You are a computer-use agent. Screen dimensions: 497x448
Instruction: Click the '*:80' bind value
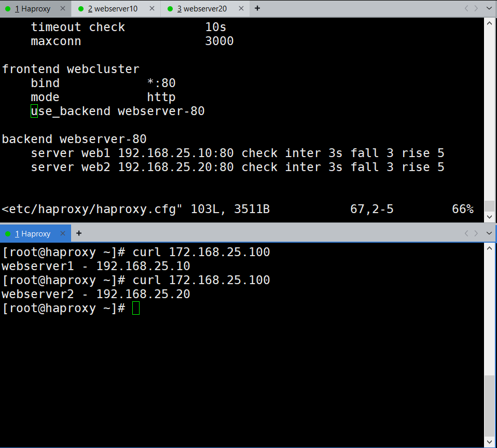pyautogui.click(x=161, y=83)
